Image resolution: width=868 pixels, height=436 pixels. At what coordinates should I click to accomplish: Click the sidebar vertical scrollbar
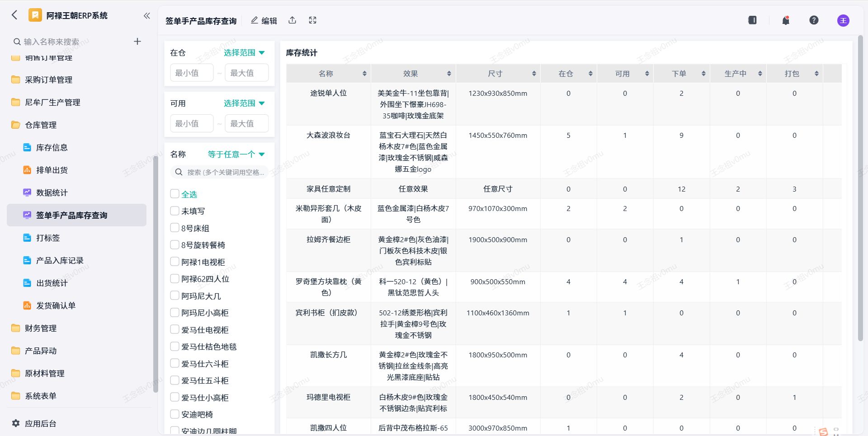pyautogui.click(x=156, y=274)
